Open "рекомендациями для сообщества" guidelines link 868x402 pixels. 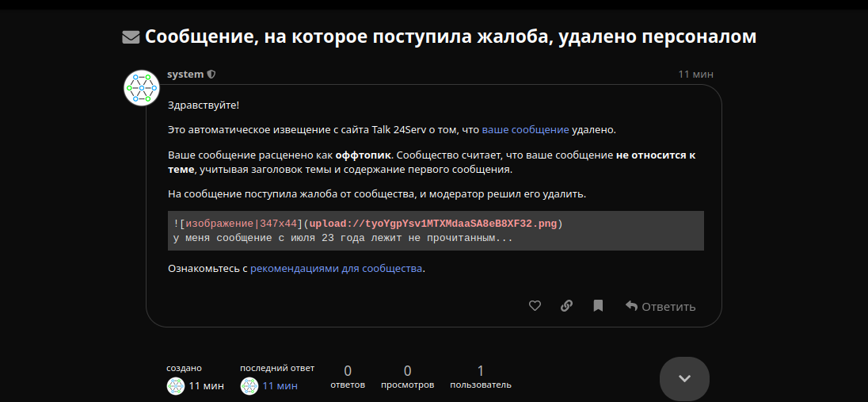pos(336,269)
